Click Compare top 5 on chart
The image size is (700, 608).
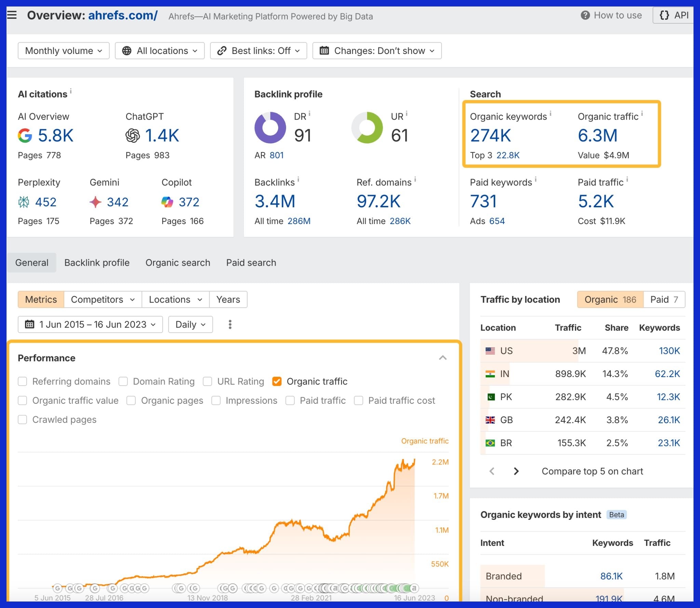point(592,471)
